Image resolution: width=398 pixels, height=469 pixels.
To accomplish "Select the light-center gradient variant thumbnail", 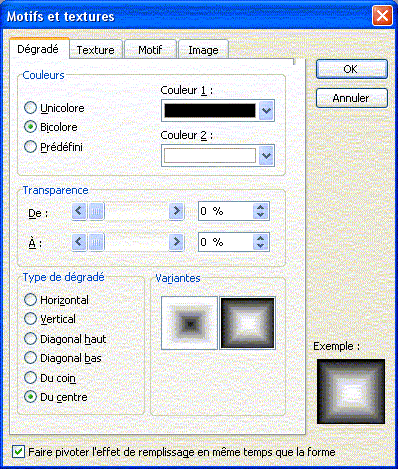I will click(x=247, y=323).
